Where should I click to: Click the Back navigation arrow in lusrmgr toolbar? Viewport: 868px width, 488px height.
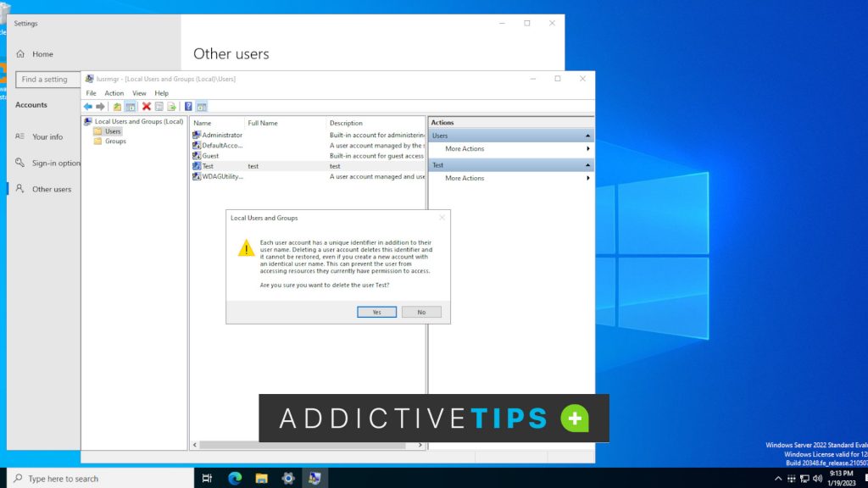click(88, 106)
